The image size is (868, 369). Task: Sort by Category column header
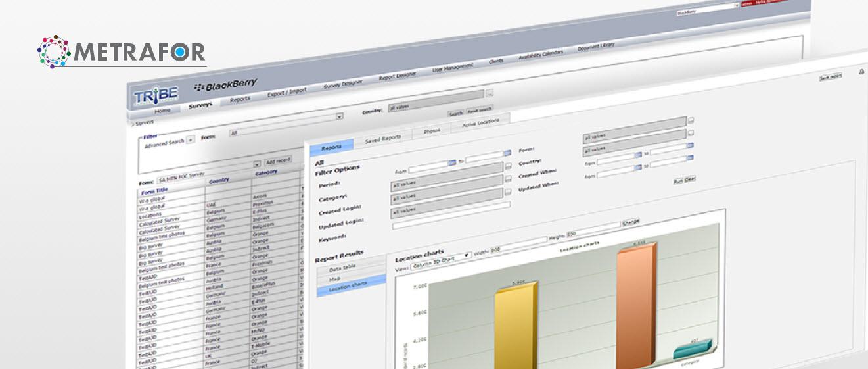[x=266, y=173]
